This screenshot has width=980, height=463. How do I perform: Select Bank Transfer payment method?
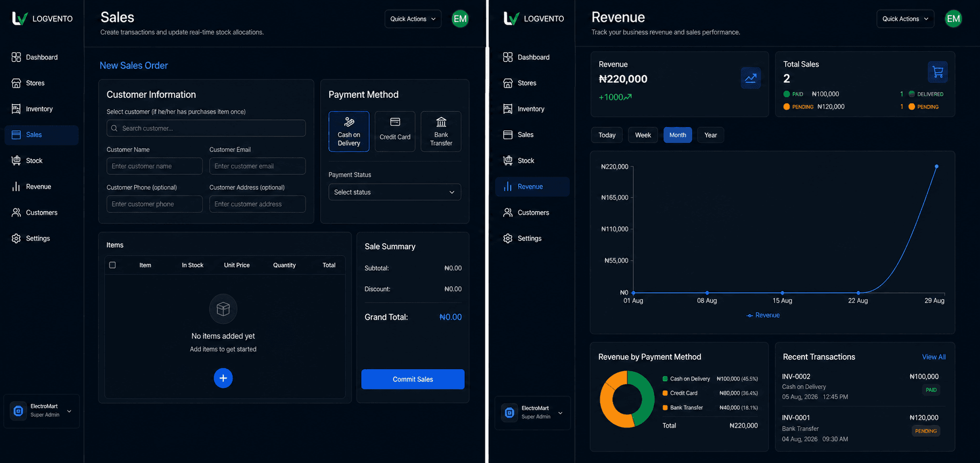[x=441, y=132]
